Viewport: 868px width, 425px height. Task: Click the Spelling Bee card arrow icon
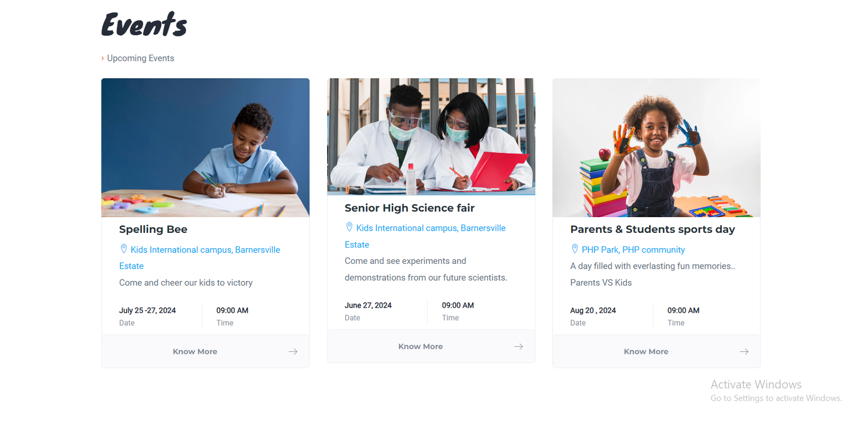point(293,352)
